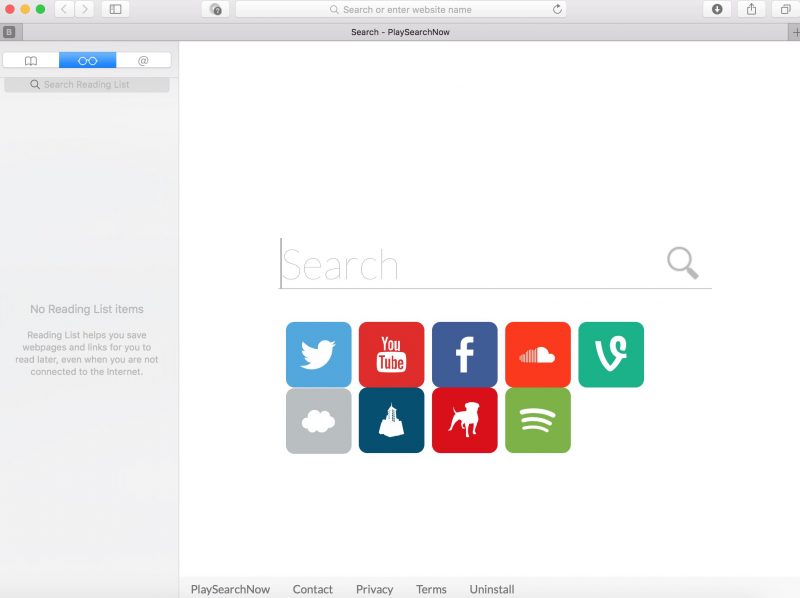Viewport: 800px width, 598px height.
Task: Select the Reading List glasses tab
Action: click(87, 61)
